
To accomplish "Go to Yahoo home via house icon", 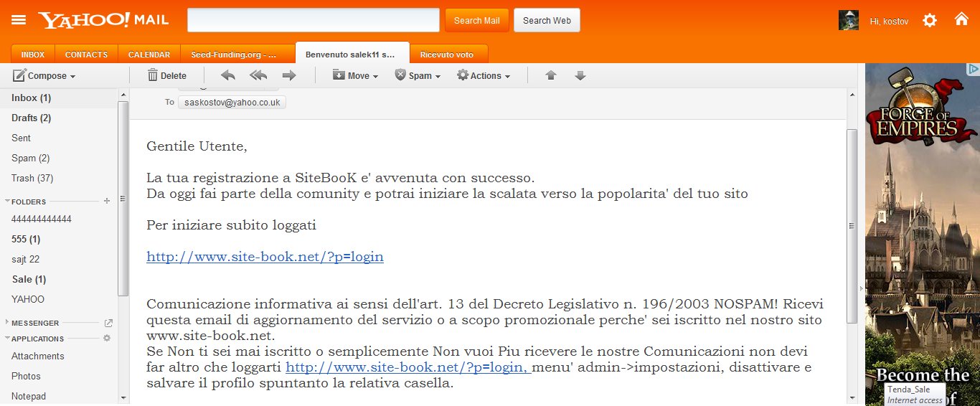I will 961,19.
